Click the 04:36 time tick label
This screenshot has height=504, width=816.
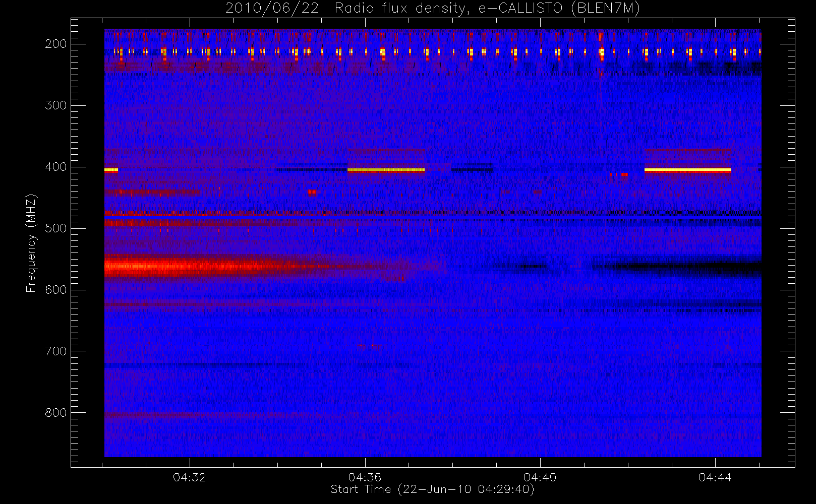(365, 477)
